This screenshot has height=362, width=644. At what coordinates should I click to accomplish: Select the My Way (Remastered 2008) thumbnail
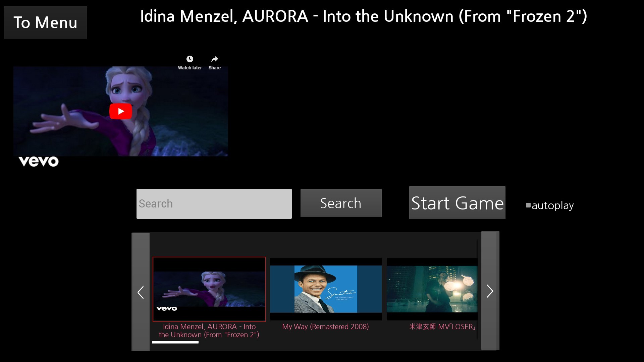coord(325,289)
